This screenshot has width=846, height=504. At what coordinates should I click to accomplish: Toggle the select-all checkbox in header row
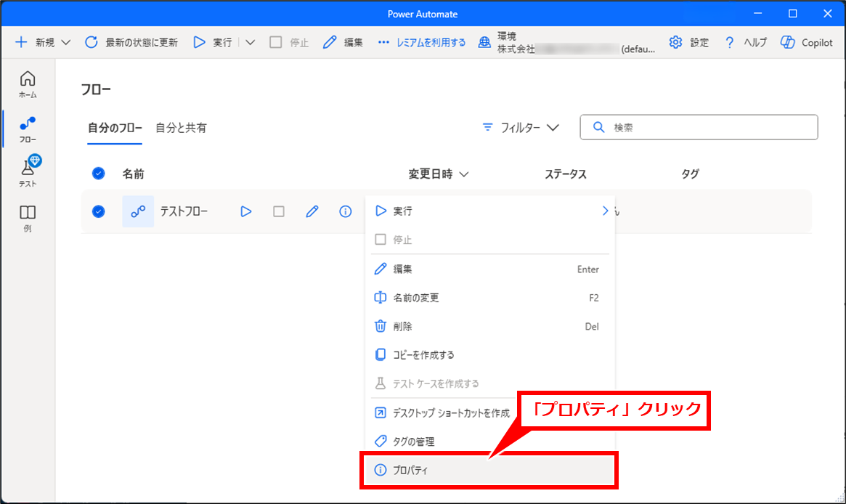tap(99, 174)
